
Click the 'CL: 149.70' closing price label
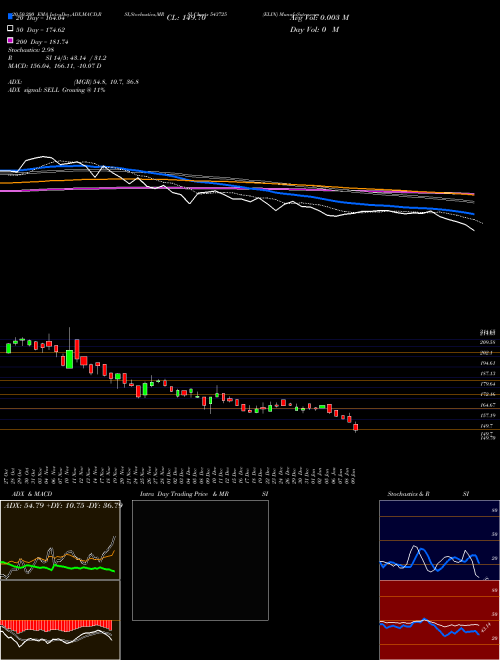tap(186, 18)
